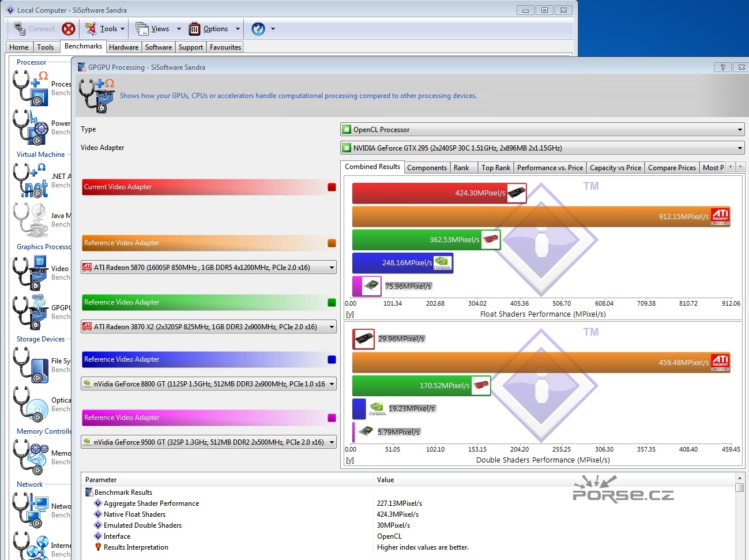
Task: Toggle the orange Reference Video Adapter swatch
Action: pyautogui.click(x=332, y=243)
